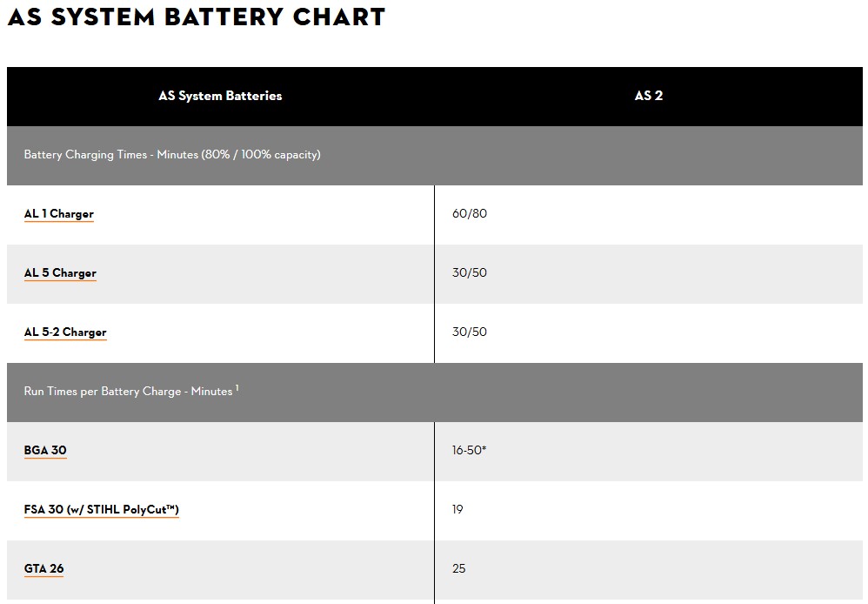Click the 60/80 charging time value

coord(470,214)
